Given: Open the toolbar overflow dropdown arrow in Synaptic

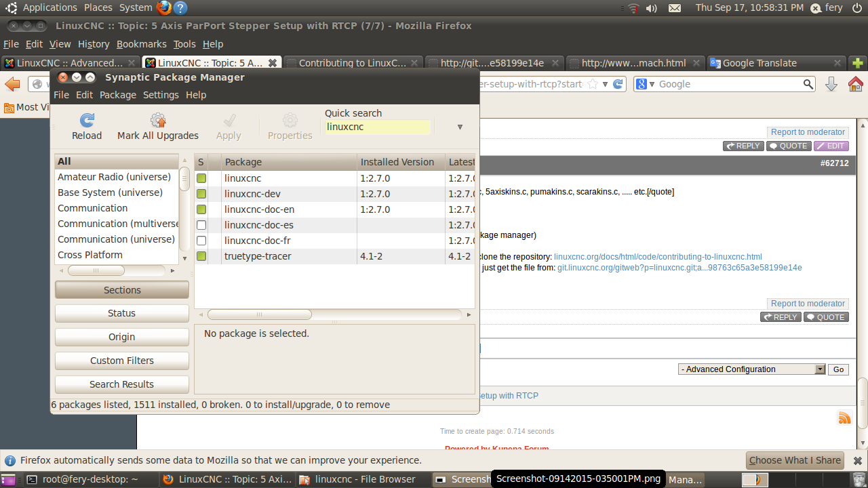Looking at the screenshot, I should pyautogui.click(x=460, y=127).
